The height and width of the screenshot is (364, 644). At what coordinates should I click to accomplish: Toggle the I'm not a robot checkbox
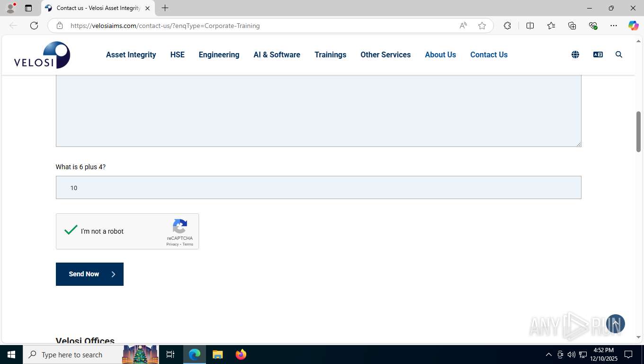click(71, 231)
